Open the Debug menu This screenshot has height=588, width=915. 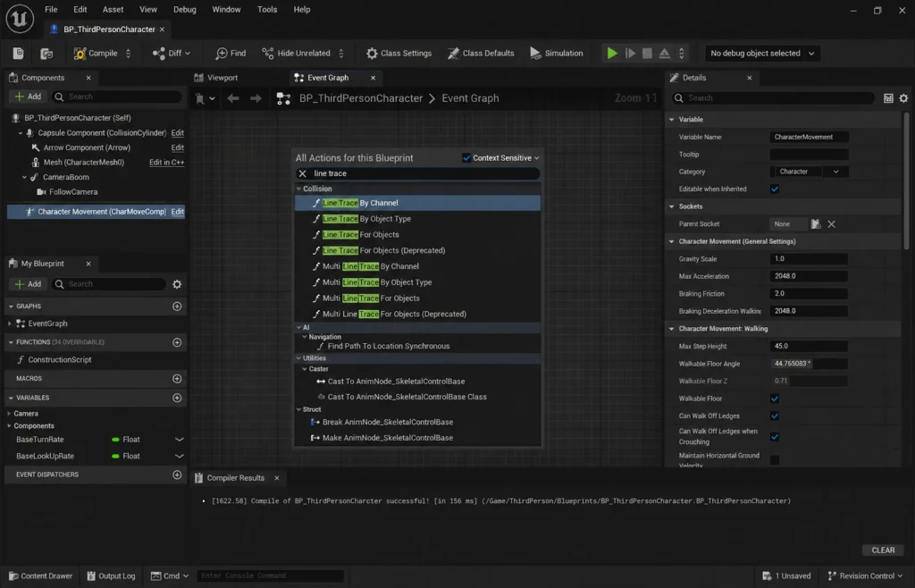[x=184, y=9]
